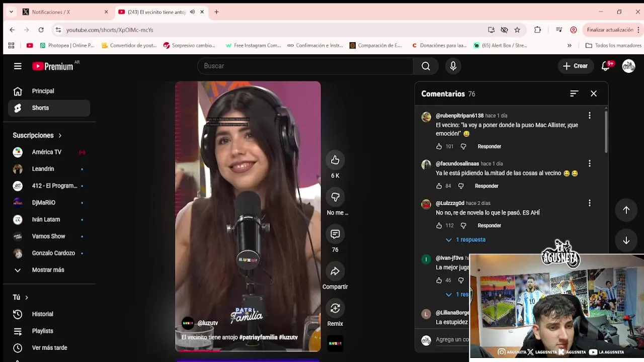
Task: Open the #patriayfamilia hashtag
Action: (x=258, y=337)
